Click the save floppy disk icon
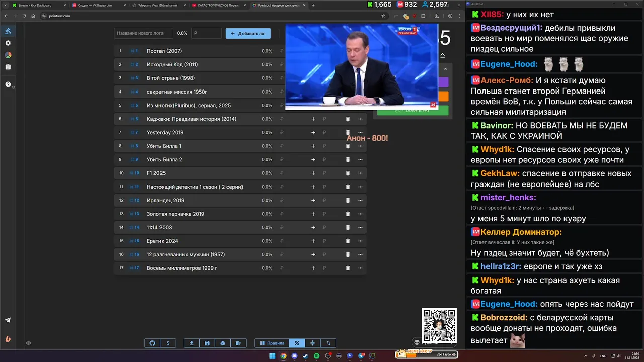 click(x=207, y=343)
